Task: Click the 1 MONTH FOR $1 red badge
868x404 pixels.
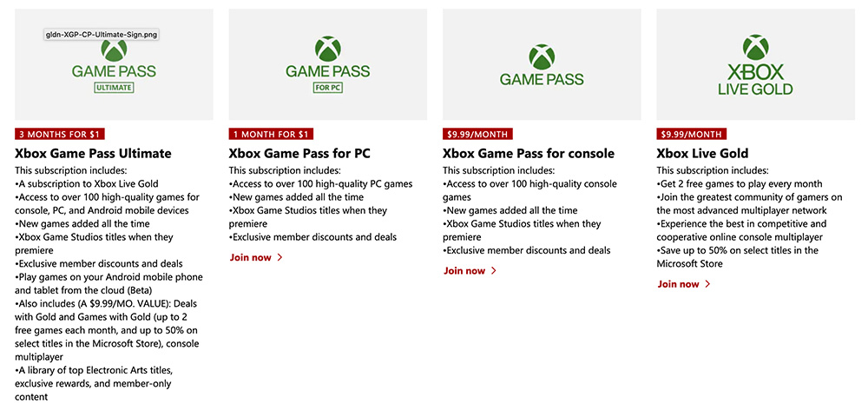Action: (x=271, y=134)
